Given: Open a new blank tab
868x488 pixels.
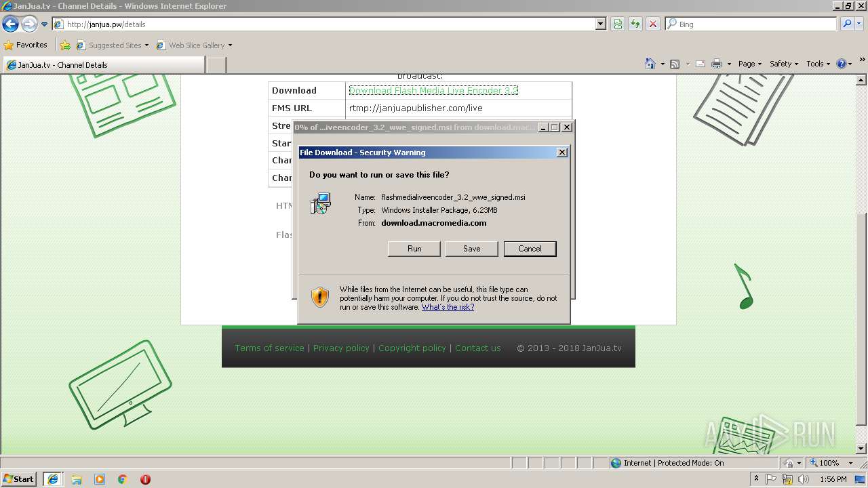Looking at the screenshot, I should (x=216, y=65).
